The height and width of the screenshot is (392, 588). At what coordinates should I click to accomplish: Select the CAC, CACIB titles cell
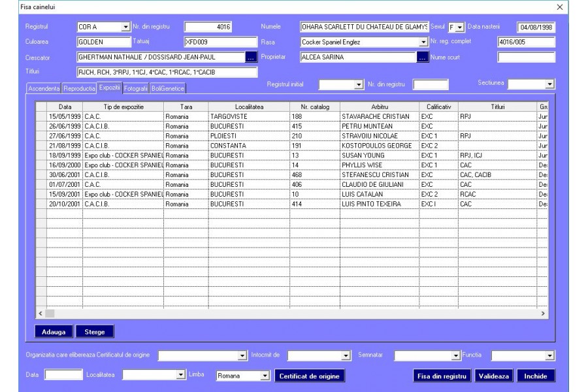498,175
